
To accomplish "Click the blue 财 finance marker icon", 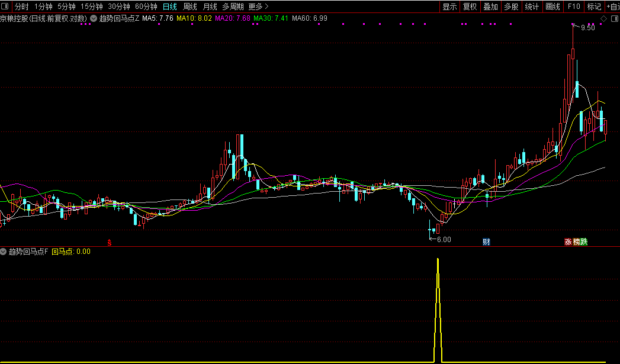I will tap(486, 241).
